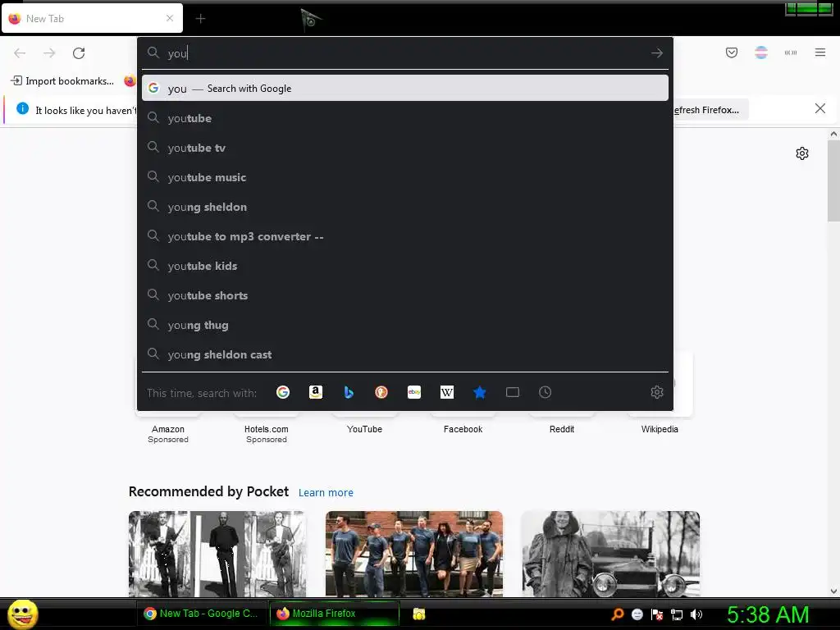Open Save to Pocket button
This screenshot has width=840, height=630.
point(732,52)
